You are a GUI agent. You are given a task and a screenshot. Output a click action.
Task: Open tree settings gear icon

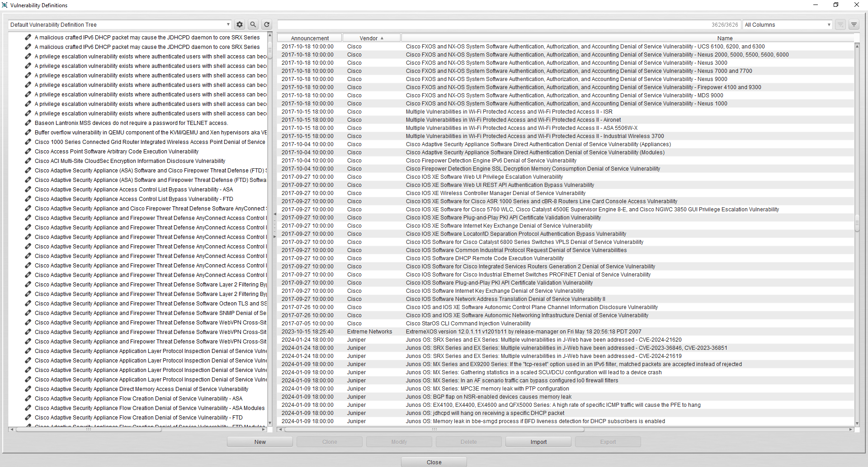[x=240, y=25]
